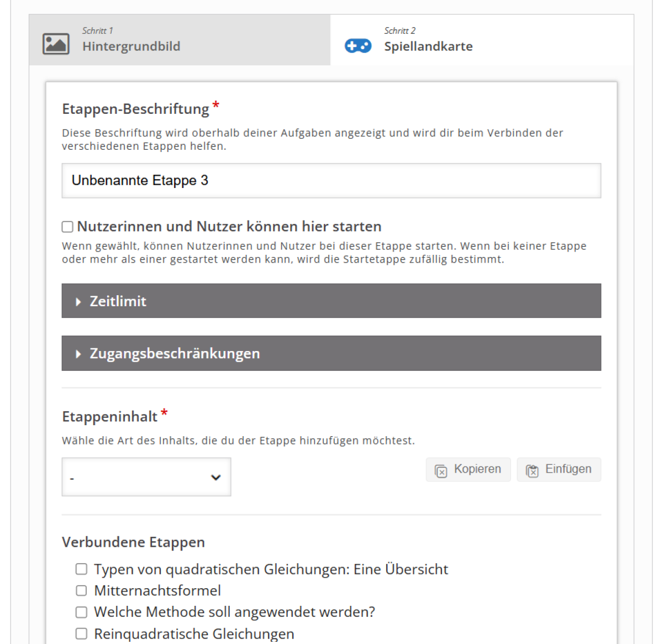Image resolution: width=663 pixels, height=644 pixels.
Task: Click the Einfügen paste icon
Action: click(x=532, y=471)
